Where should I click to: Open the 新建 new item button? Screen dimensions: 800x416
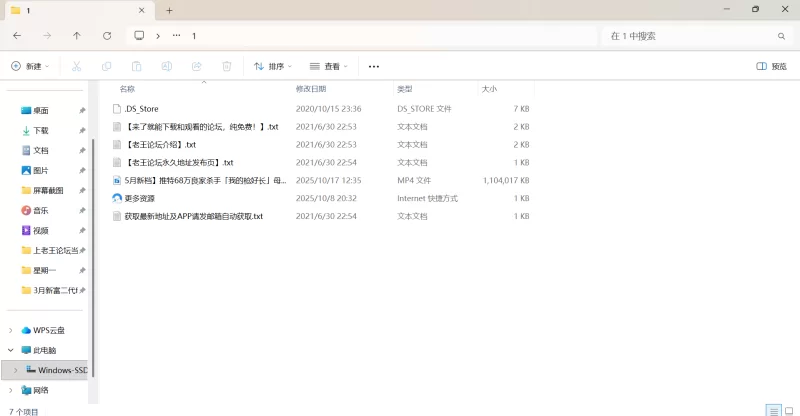coord(31,66)
